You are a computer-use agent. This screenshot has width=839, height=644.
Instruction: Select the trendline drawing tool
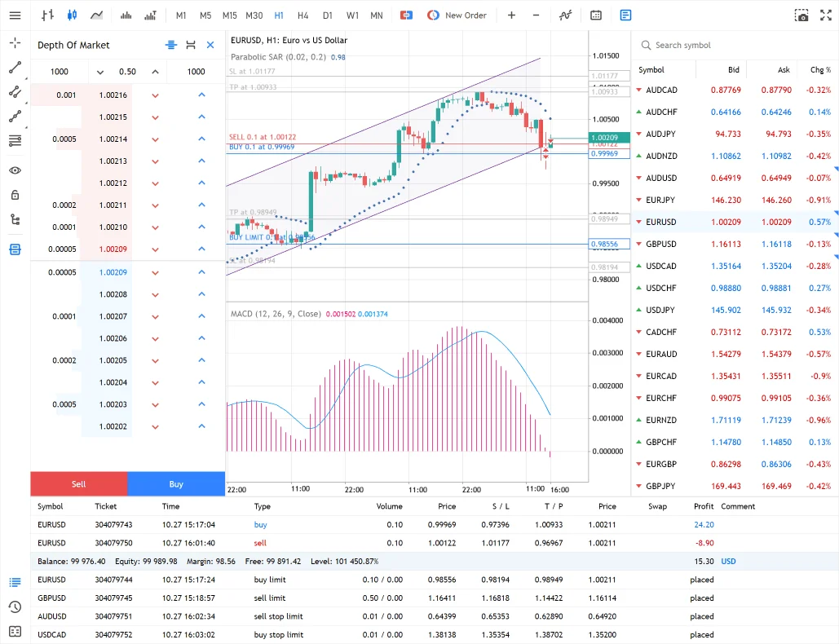pyautogui.click(x=15, y=68)
